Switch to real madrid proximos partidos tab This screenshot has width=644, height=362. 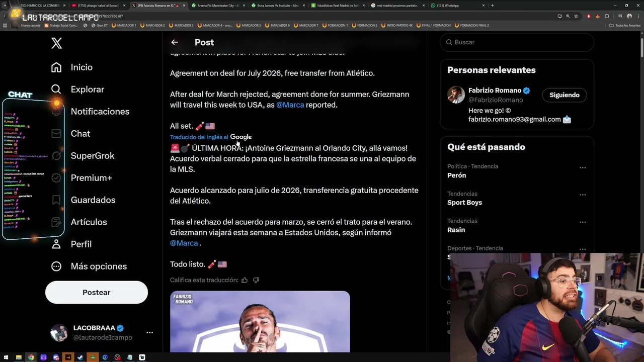pos(398,6)
